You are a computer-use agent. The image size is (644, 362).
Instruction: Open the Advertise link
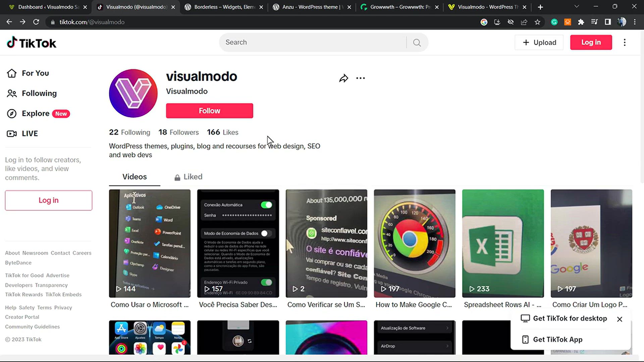point(58,276)
